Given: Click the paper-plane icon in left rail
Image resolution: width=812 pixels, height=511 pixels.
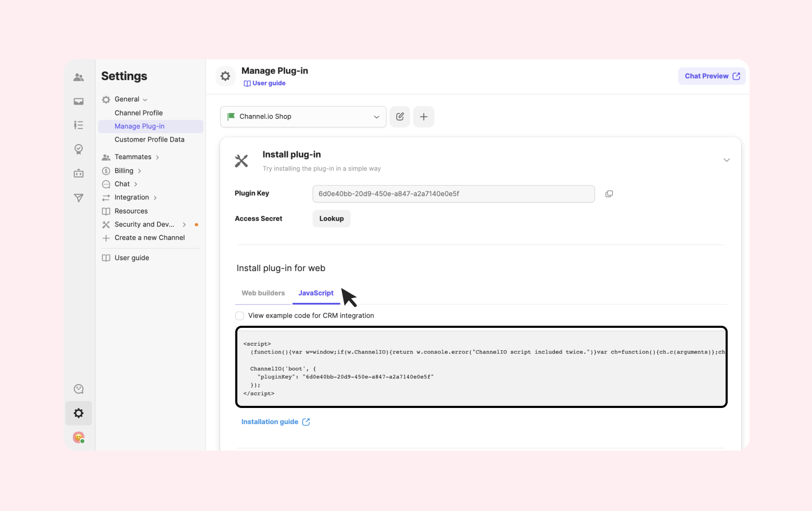Looking at the screenshot, I should click(x=79, y=198).
